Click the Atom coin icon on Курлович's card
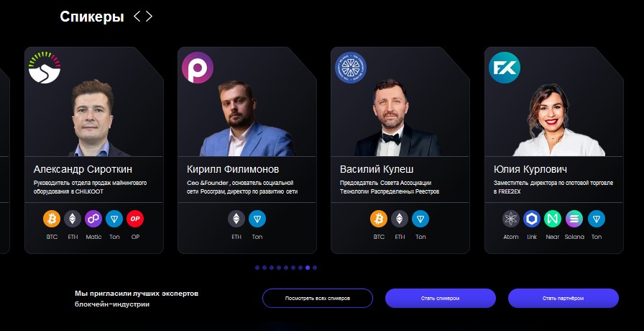This screenshot has width=644, height=331. tap(511, 219)
